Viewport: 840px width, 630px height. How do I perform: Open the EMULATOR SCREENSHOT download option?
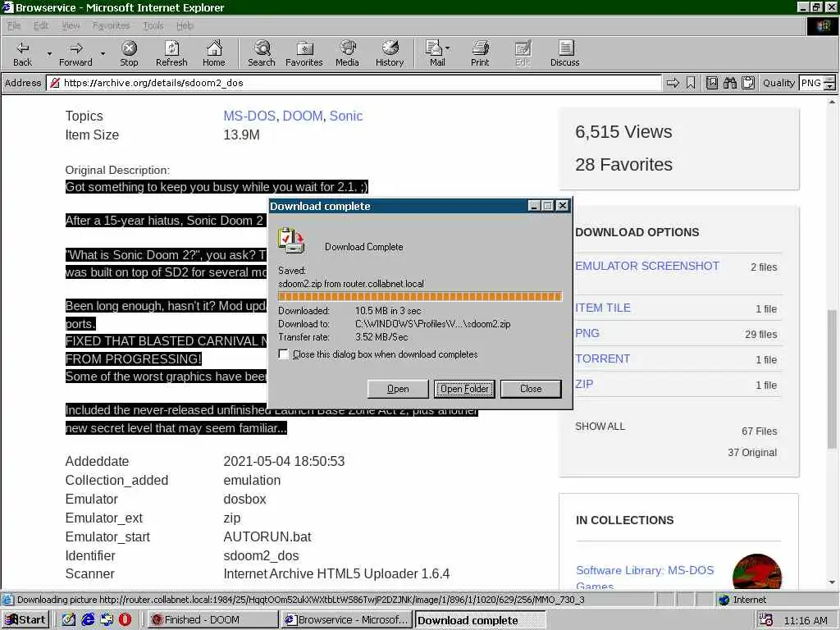point(647,266)
